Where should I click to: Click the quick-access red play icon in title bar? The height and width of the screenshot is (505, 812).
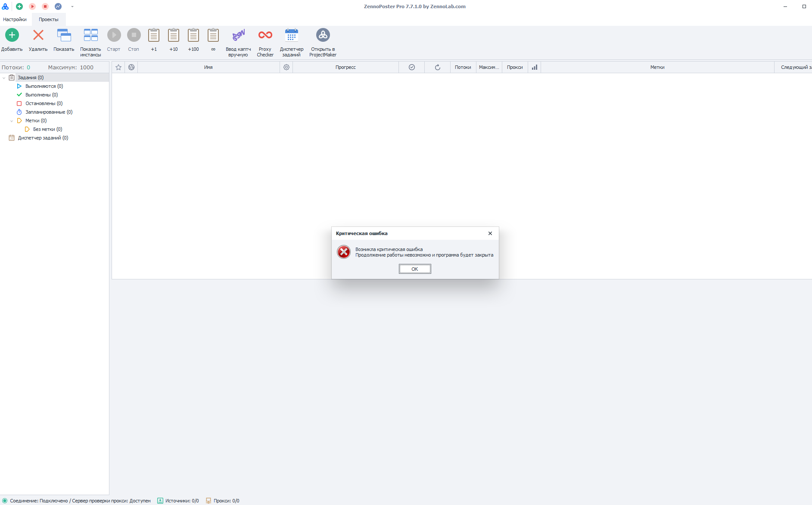[x=32, y=6]
